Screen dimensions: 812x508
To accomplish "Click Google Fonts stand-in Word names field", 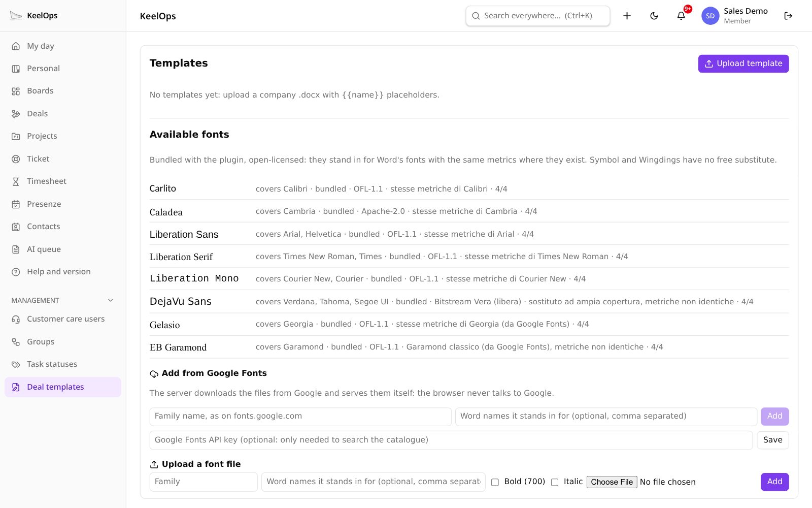I will pos(606,417).
